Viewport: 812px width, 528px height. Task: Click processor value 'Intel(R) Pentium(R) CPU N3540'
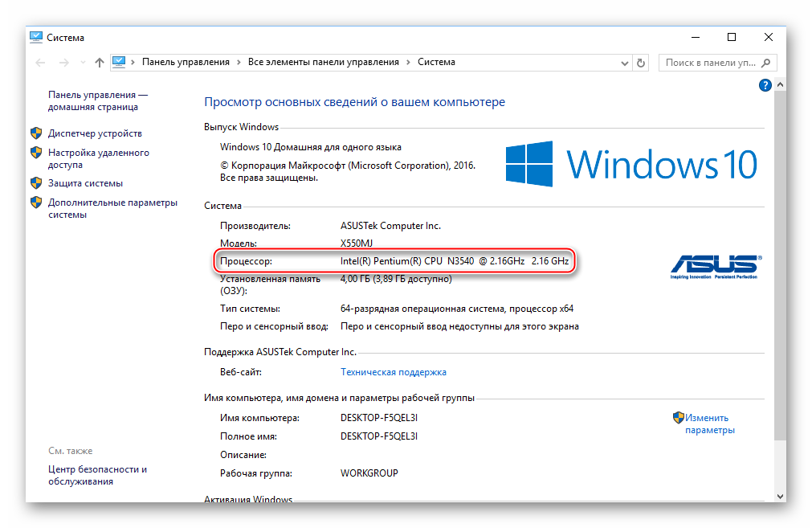pyautogui.click(x=407, y=261)
